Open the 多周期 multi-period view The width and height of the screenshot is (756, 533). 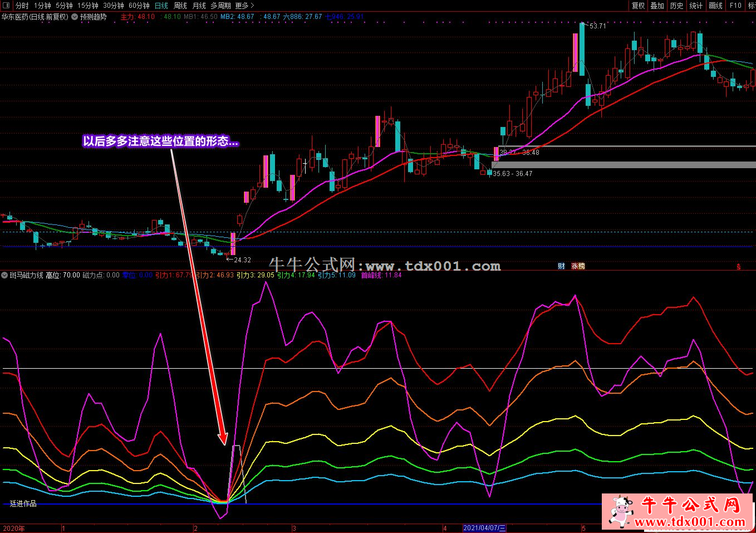pyautogui.click(x=220, y=6)
